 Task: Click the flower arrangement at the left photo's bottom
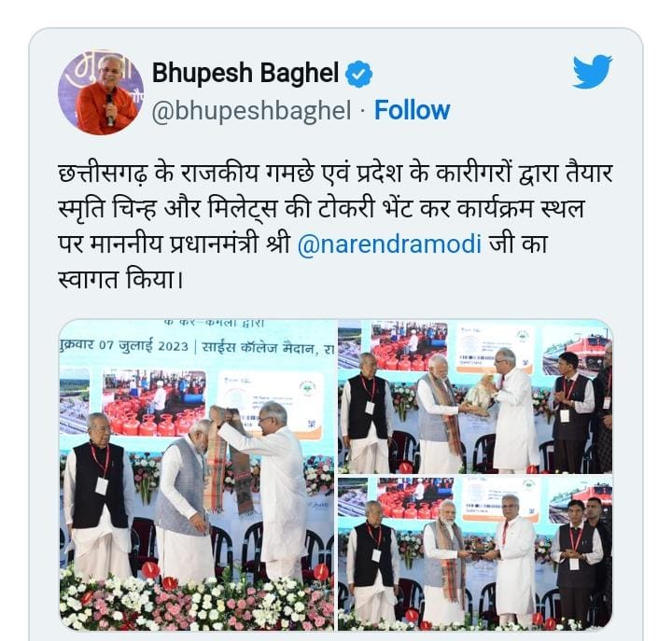(x=197, y=601)
